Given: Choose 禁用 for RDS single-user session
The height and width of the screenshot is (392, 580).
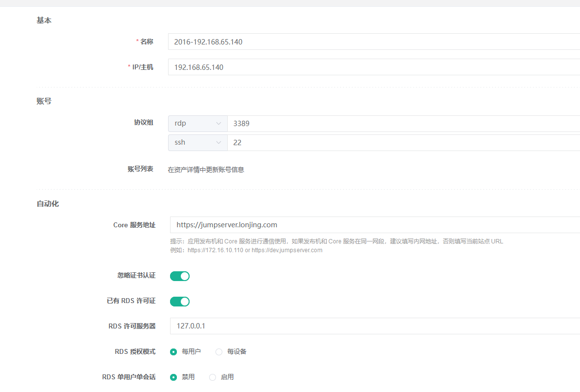Looking at the screenshot, I should click(173, 377).
